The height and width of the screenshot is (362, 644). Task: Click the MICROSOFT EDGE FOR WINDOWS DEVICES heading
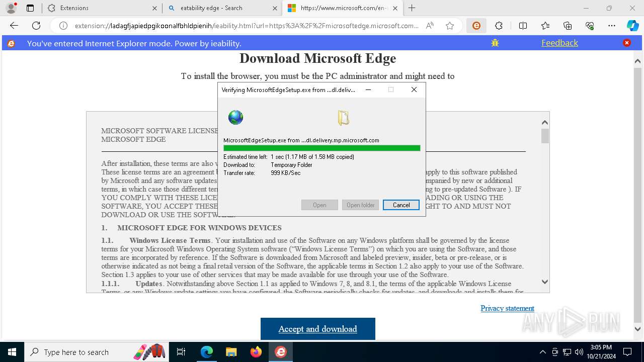[x=199, y=228]
